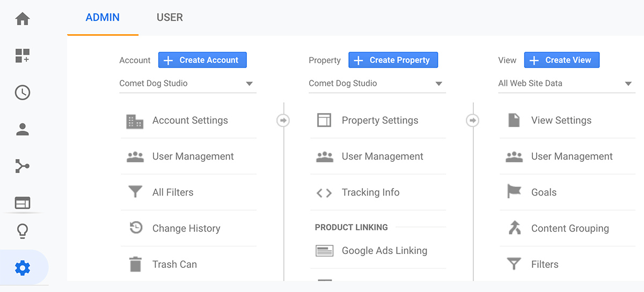Image resolution: width=644 pixels, height=292 pixels.
Task: Open the Behavior window icon in sidebar
Action: click(23, 203)
